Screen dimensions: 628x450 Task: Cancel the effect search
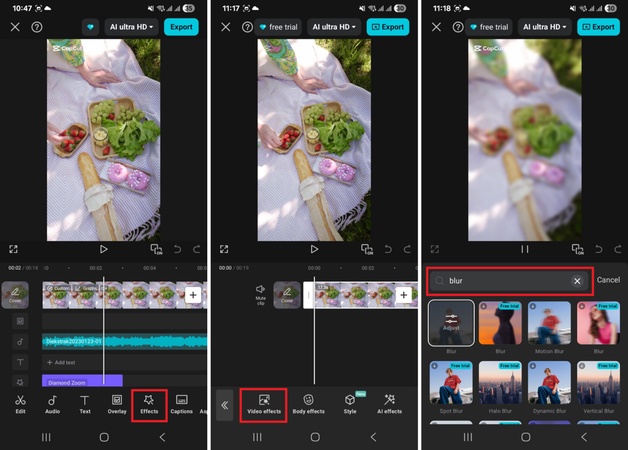coord(608,281)
